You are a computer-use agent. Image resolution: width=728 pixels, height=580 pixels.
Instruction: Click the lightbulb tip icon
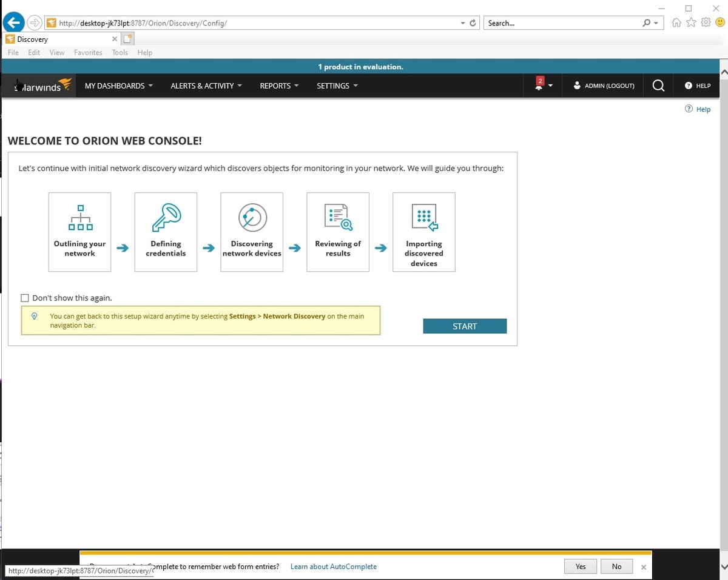pos(35,316)
